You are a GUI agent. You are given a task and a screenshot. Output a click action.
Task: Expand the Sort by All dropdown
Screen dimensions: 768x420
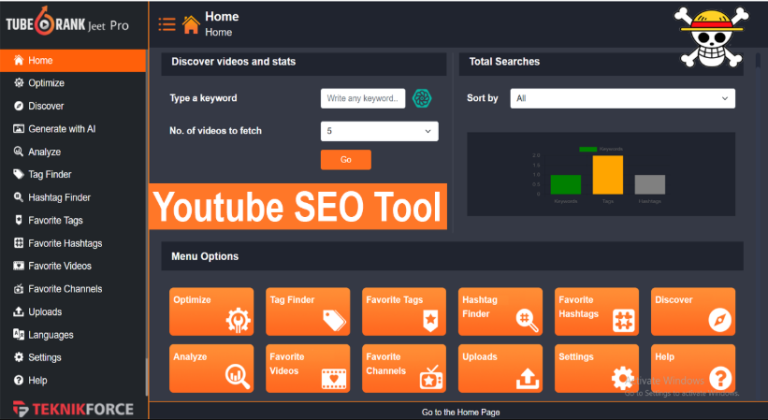pos(623,99)
